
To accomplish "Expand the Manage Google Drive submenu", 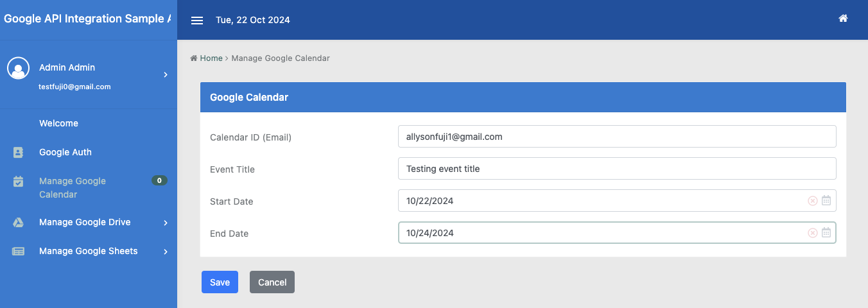I will pos(166,223).
